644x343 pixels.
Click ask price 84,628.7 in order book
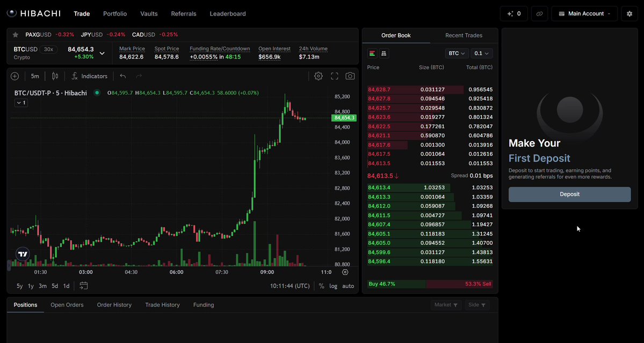click(379, 90)
